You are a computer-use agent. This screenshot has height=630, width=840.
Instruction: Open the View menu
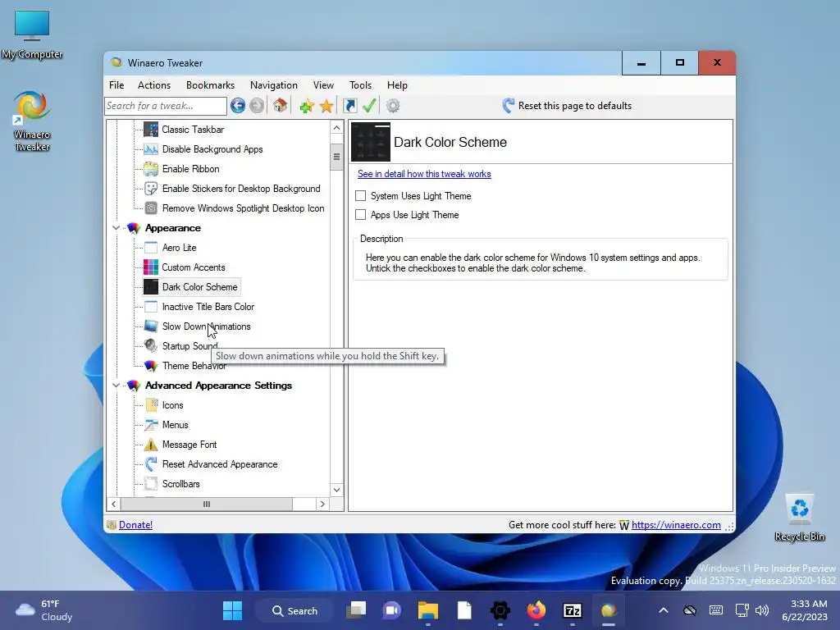click(x=323, y=84)
